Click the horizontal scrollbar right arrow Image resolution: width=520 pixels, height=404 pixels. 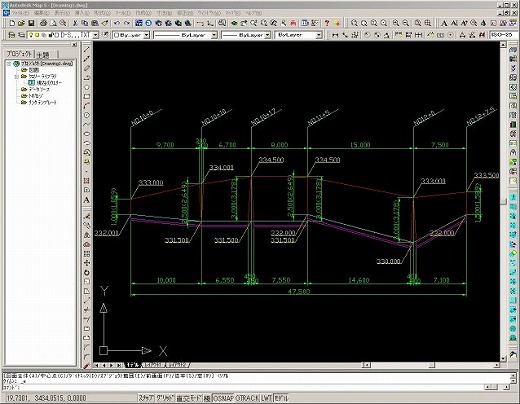[x=497, y=365]
